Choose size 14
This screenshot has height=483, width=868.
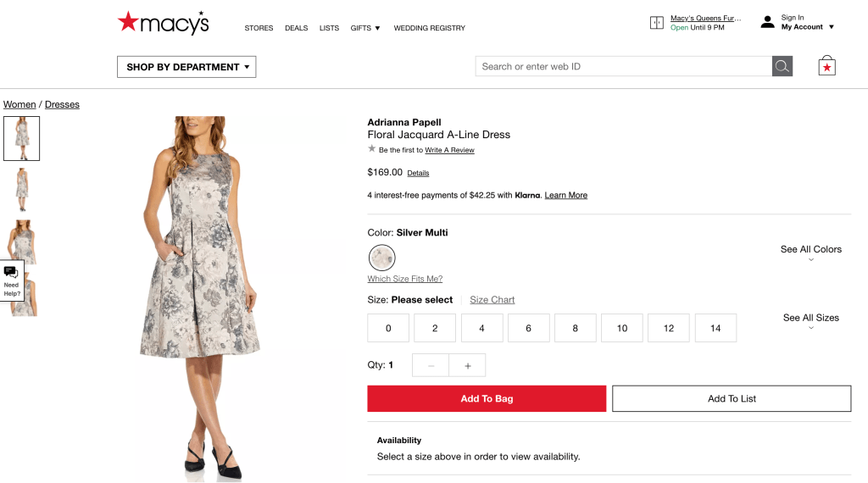[715, 328]
